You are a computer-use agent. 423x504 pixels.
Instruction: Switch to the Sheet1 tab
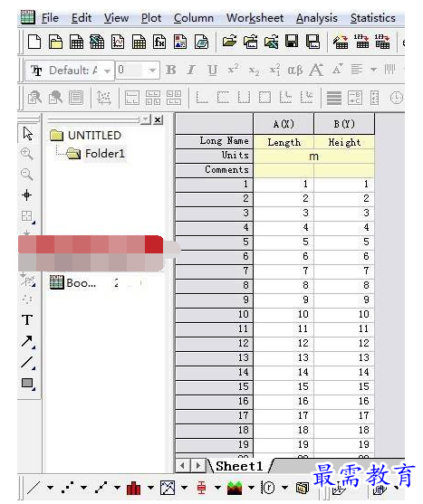click(x=239, y=466)
